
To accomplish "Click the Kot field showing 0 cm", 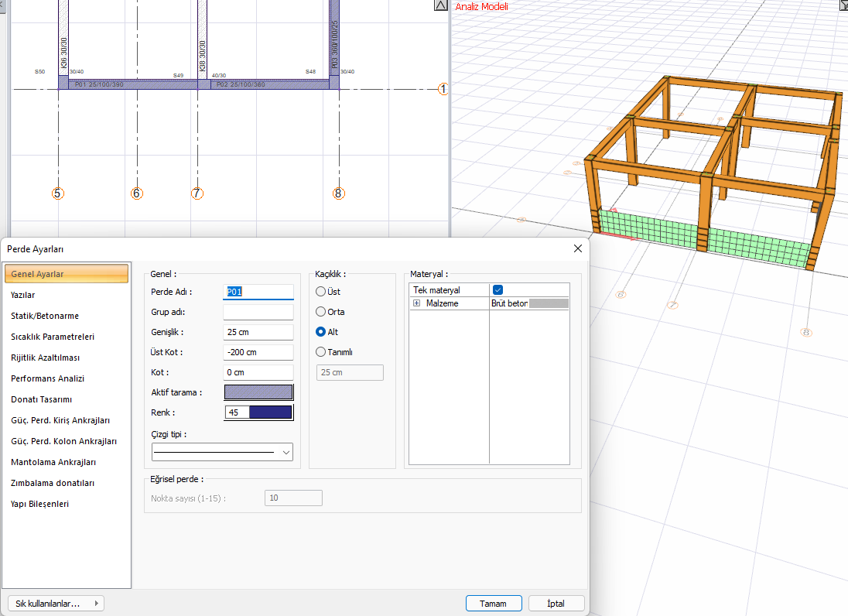I will tap(258, 372).
